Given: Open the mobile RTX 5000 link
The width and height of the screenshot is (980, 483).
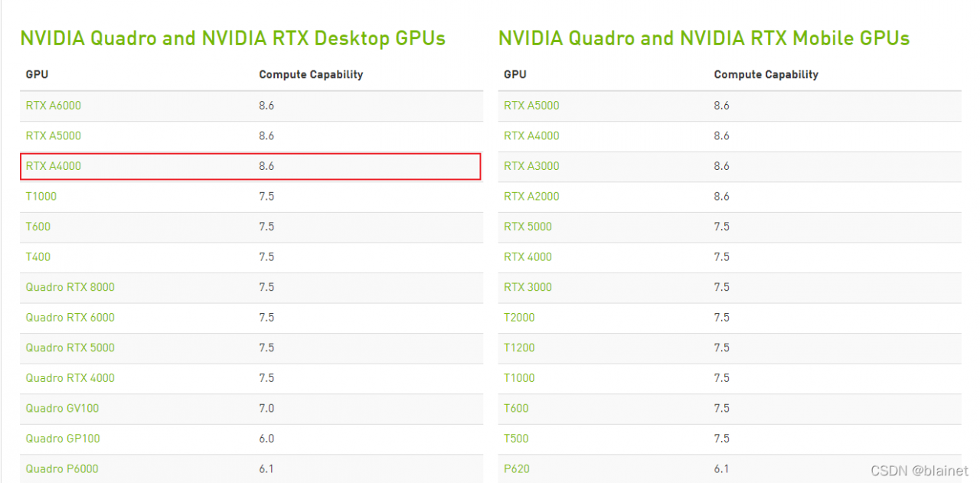Looking at the screenshot, I should click(x=528, y=227).
